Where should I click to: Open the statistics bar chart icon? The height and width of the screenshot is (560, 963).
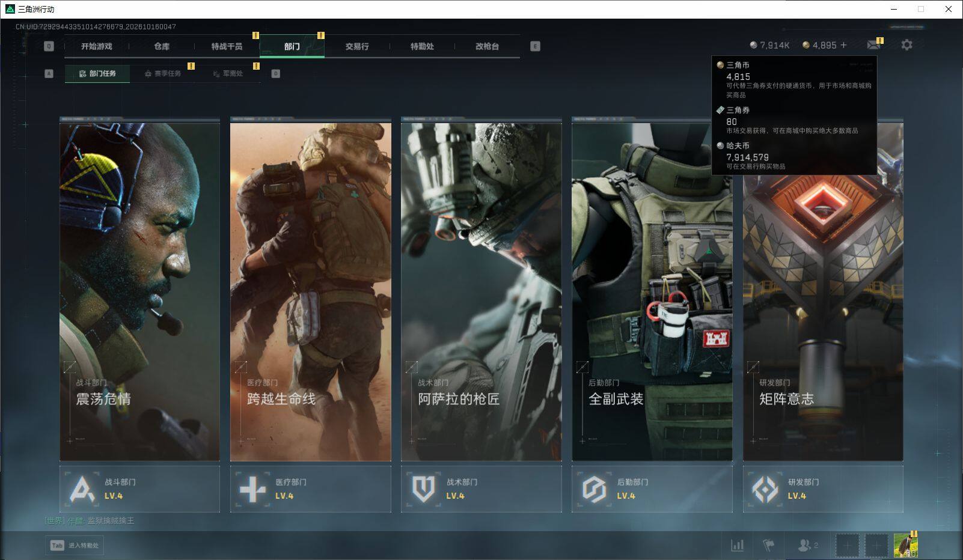click(x=737, y=546)
